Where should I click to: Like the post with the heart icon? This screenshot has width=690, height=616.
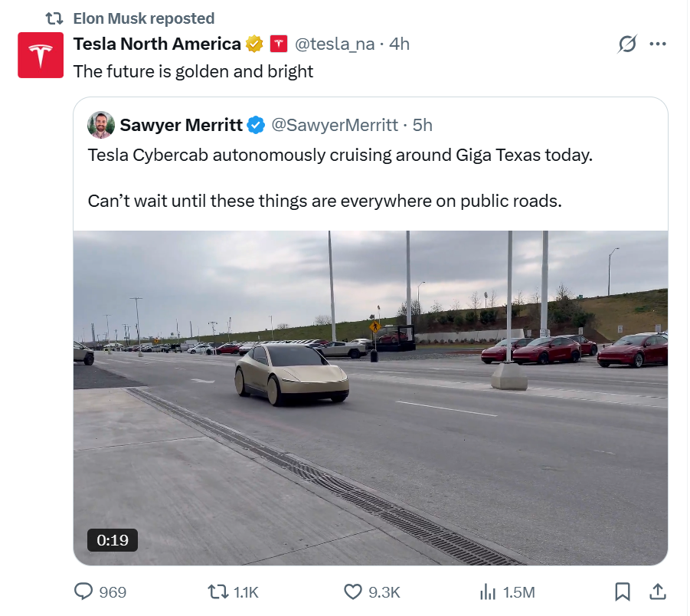click(352, 591)
